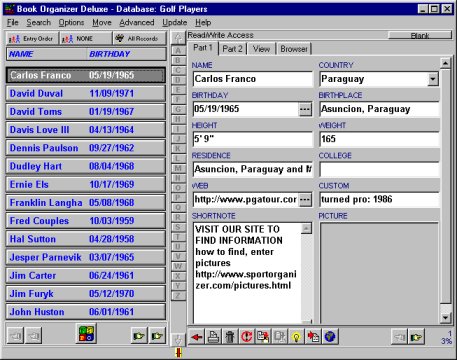Select the Fred Couples record

86,221
